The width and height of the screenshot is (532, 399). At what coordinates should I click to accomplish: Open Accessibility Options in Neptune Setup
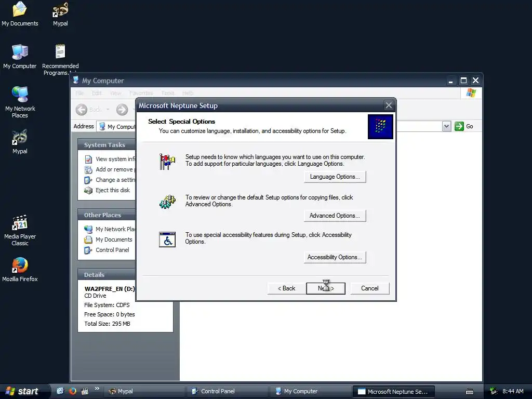click(x=335, y=257)
